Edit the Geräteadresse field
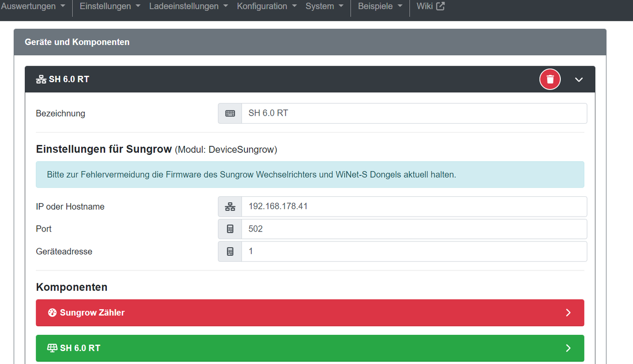633x364 pixels. click(x=414, y=251)
